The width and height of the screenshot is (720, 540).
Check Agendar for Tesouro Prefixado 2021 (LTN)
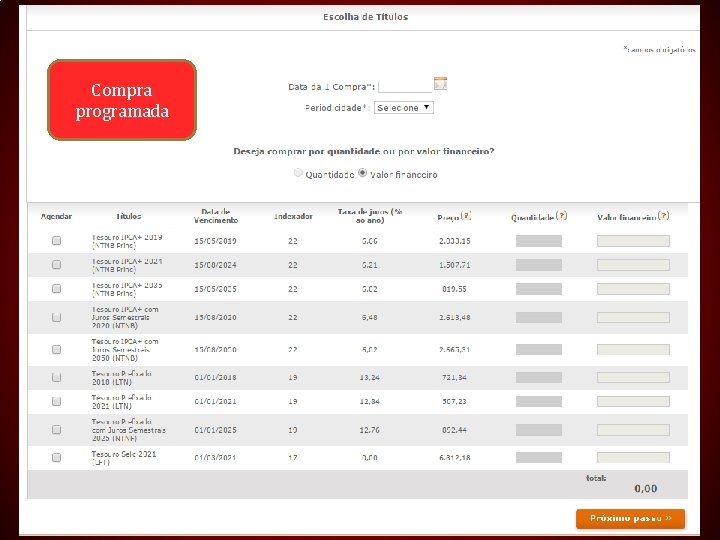56,401
